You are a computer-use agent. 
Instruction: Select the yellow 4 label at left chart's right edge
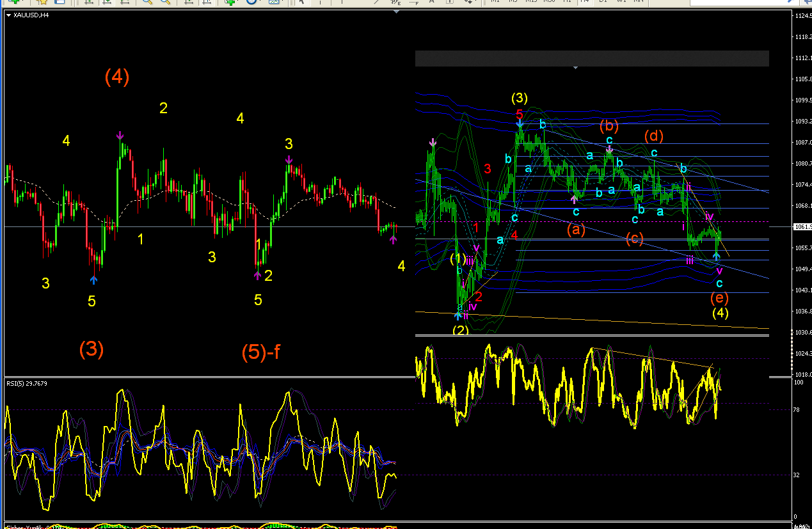pos(401,266)
